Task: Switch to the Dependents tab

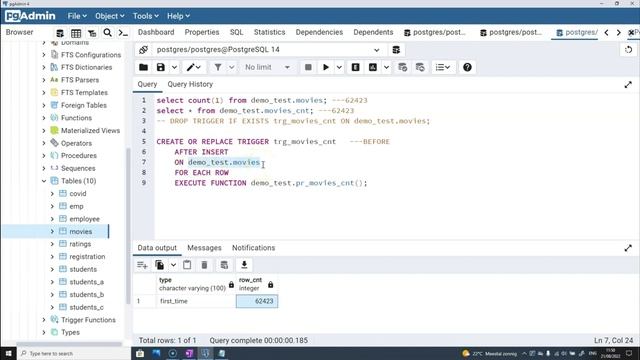Action: (x=373, y=32)
